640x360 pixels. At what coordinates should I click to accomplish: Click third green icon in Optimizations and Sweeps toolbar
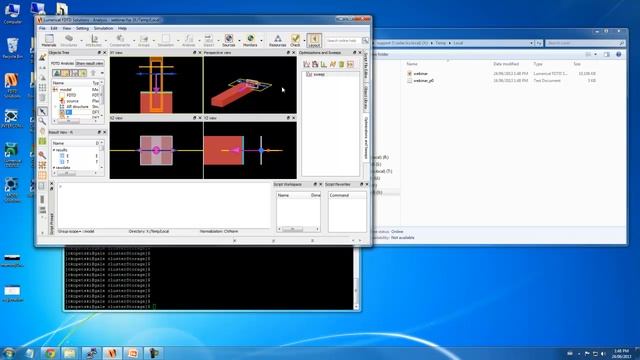(x=324, y=64)
